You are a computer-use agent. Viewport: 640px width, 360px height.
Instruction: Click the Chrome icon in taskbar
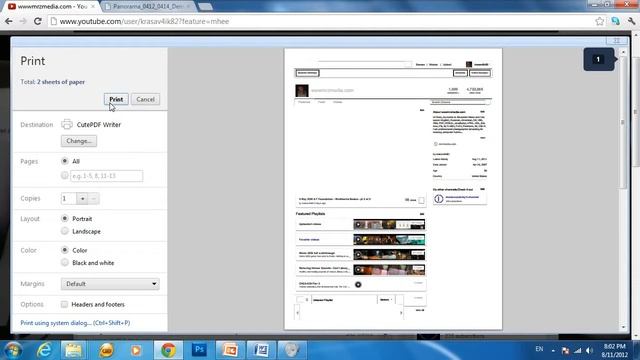coord(168,350)
